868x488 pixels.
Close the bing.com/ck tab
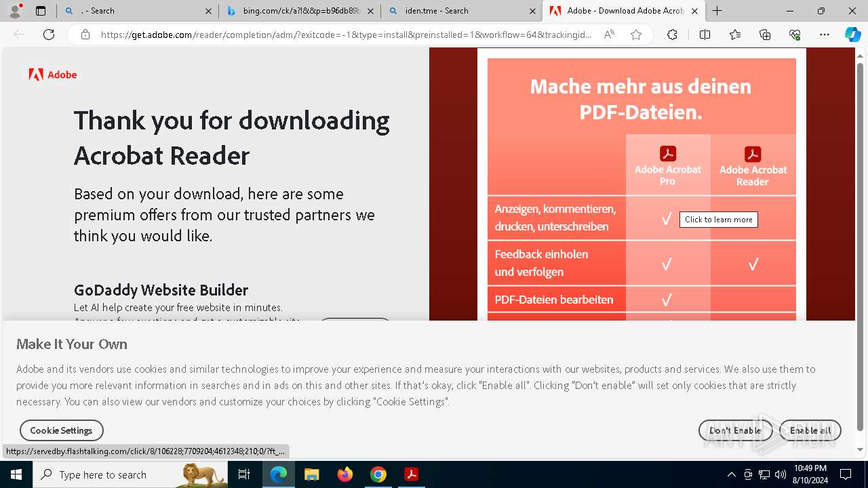click(x=371, y=11)
